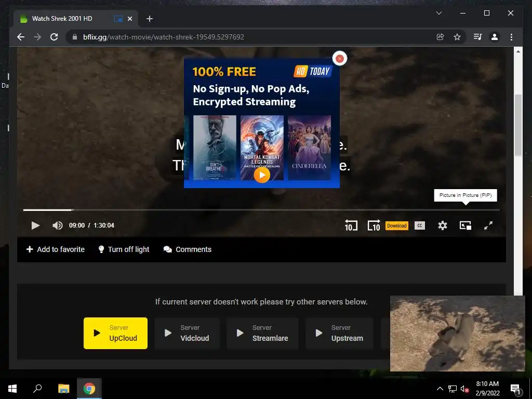Click the floating Picture-in-Picture video window
This screenshot has height=399, width=532.
[457, 334]
